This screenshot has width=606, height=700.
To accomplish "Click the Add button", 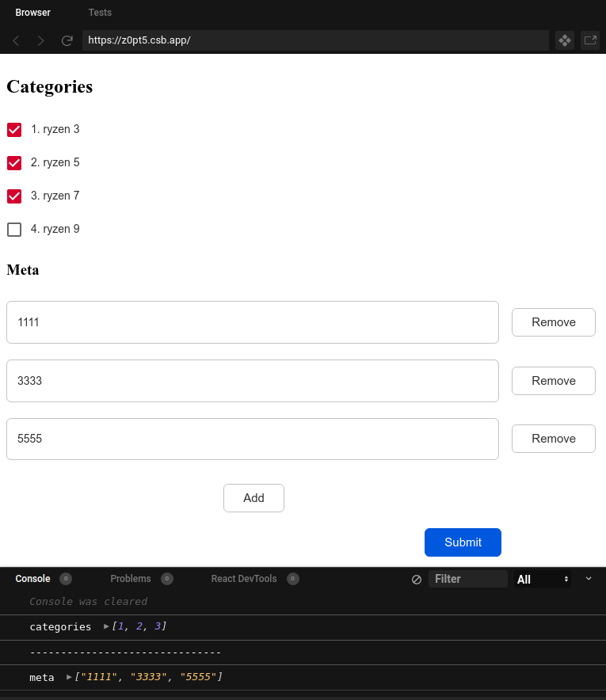I will [253, 498].
